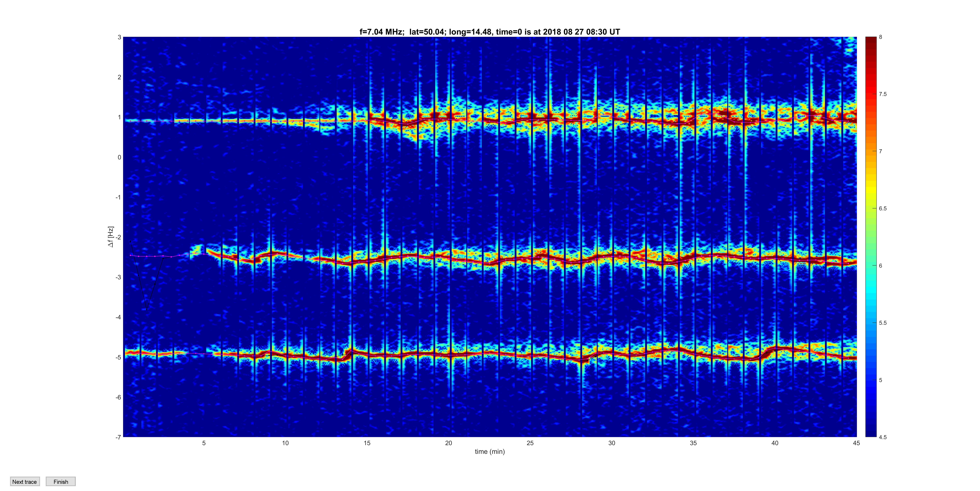Image resolution: width=980 pixels, height=491 pixels.
Task: Click the colorbar tick label 4.5
Action: (x=883, y=437)
